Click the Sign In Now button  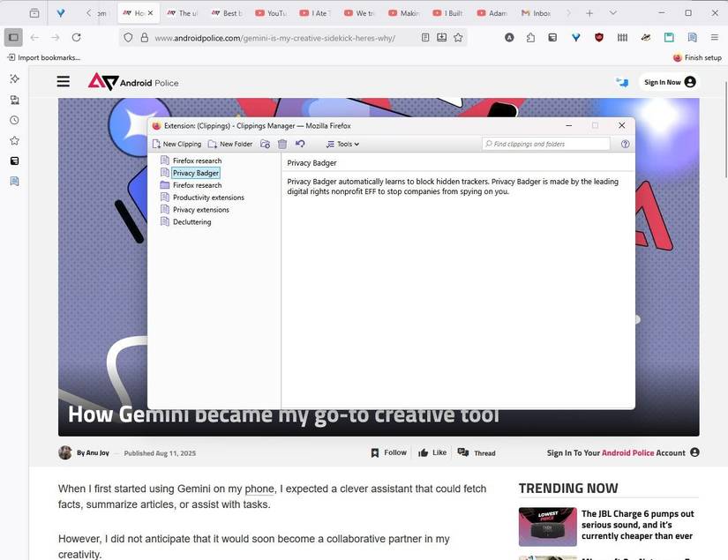[x=663, y=81]
